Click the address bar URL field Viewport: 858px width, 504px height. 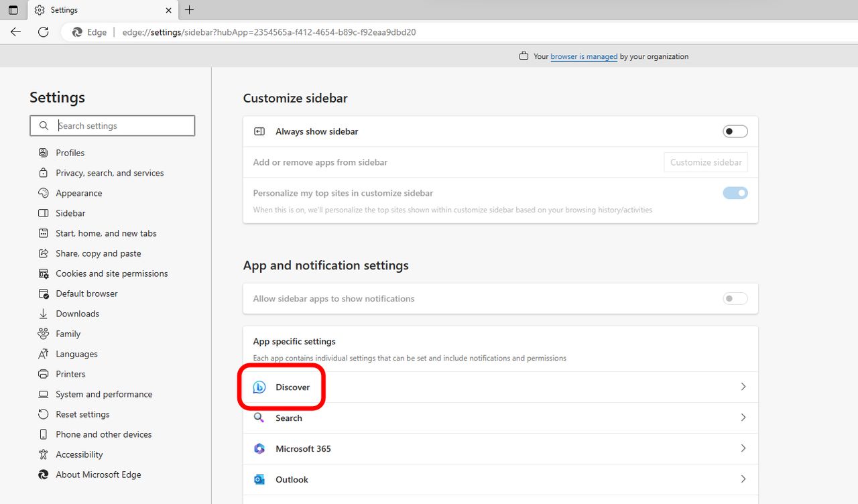[x=269, y=31]
